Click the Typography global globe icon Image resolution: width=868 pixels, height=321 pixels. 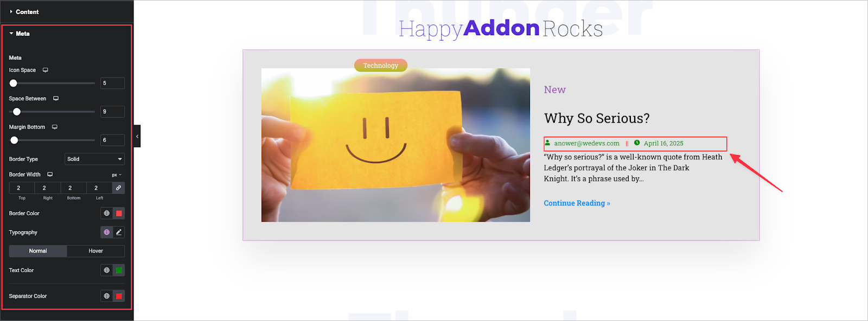[x=107, y=232]
